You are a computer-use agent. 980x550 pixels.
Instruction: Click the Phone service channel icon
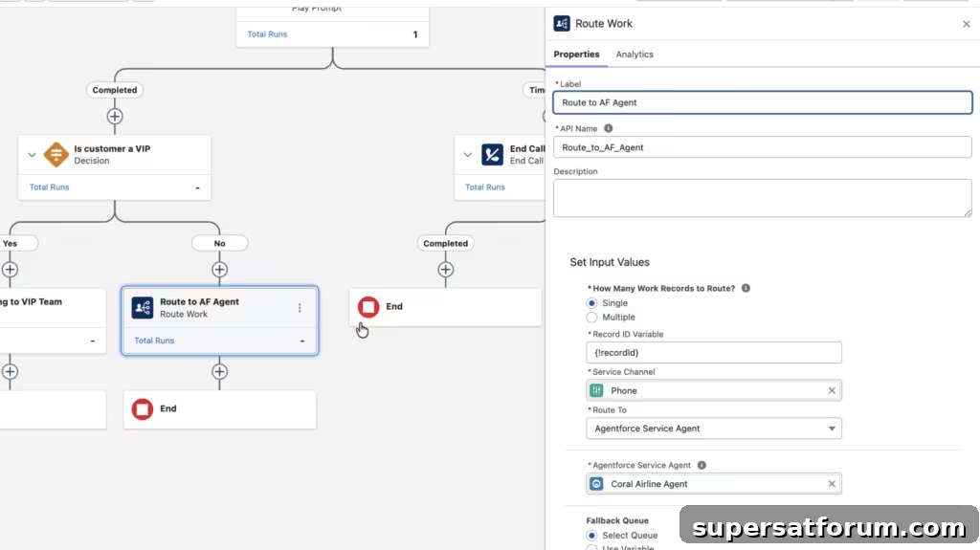[596, 390]
